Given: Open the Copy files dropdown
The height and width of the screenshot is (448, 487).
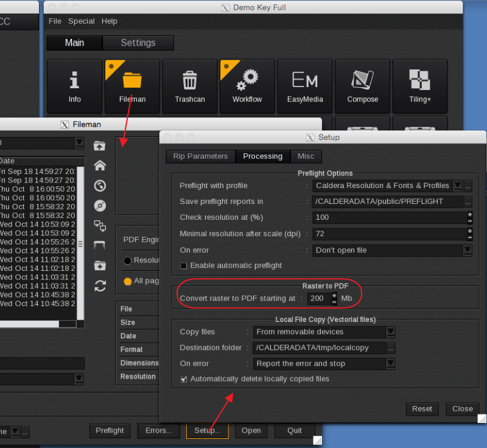Looking at the screenshot, I should coord(390,332).
